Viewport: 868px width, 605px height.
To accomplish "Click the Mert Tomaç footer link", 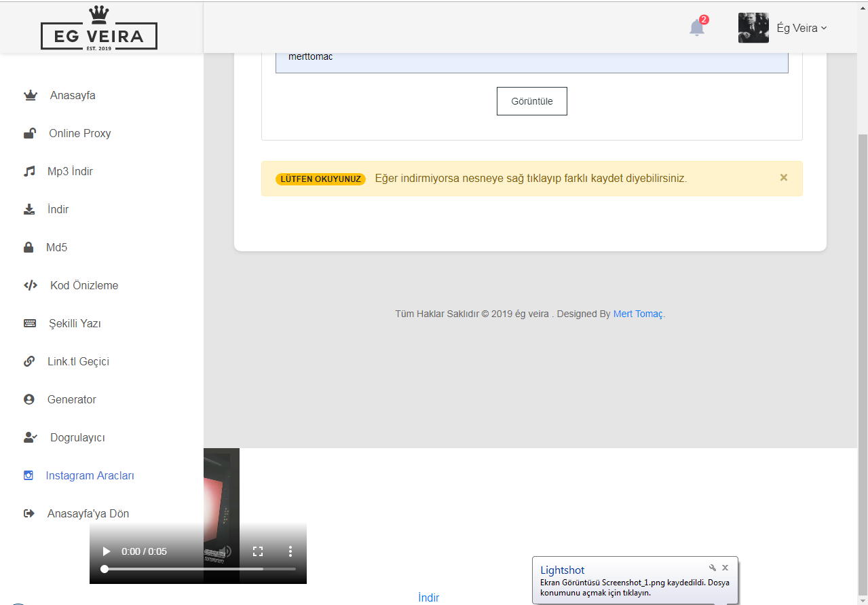I will point(638,314).
